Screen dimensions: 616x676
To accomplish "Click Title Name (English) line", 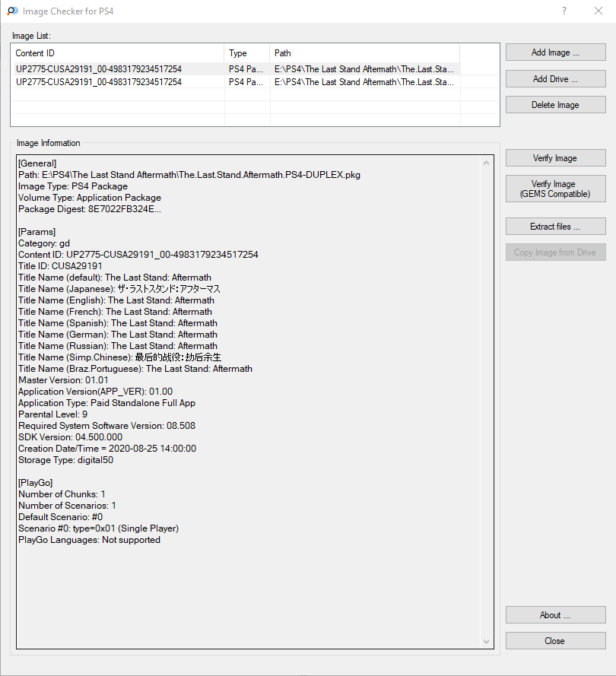I will [116, 300].
